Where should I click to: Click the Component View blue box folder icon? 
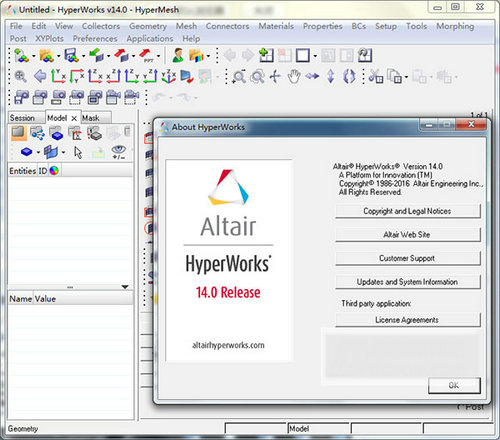click(57, 133)
